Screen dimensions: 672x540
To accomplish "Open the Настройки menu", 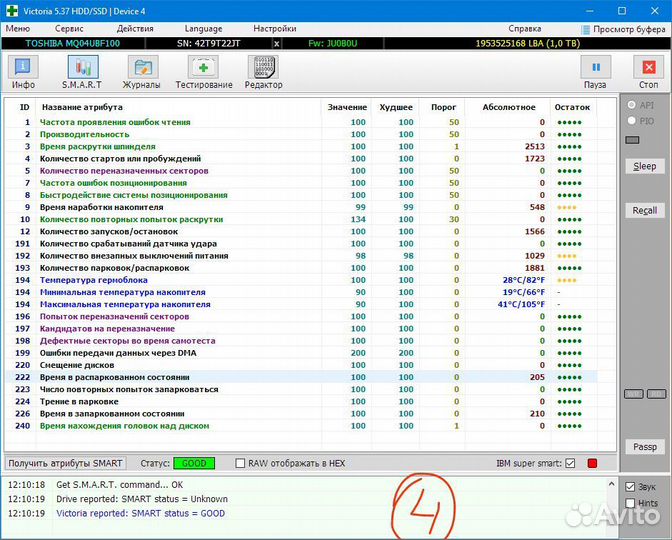I will point(274,29).
